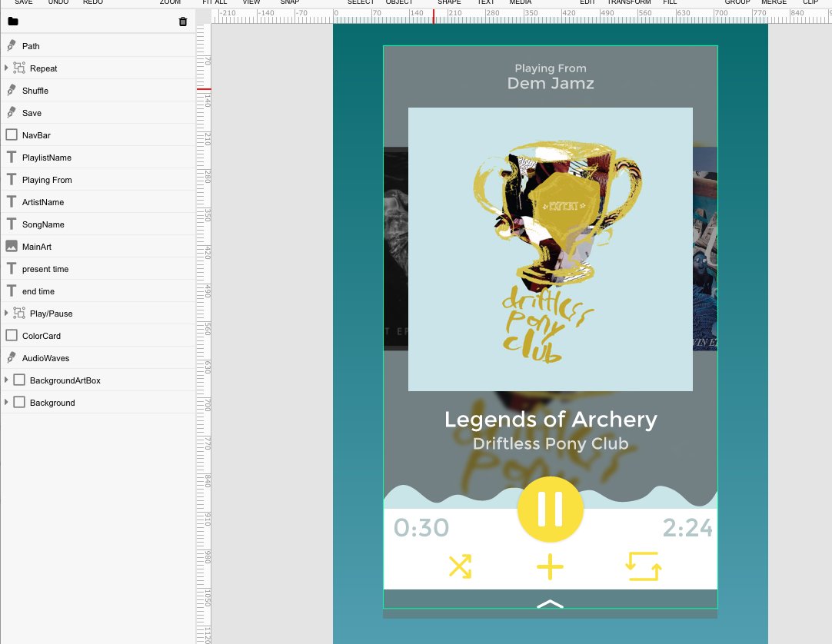
Task: Click the SAVE toolbar button
Action: (x=23, y=2)
